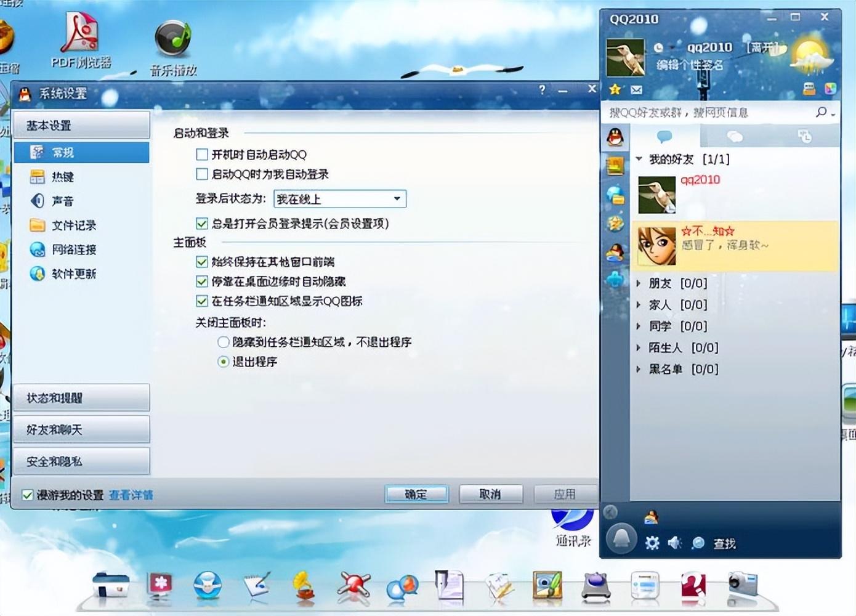This screenshot has width=856, height=616.
Task: Open the 查看详情 link
Action: (131, 495)
